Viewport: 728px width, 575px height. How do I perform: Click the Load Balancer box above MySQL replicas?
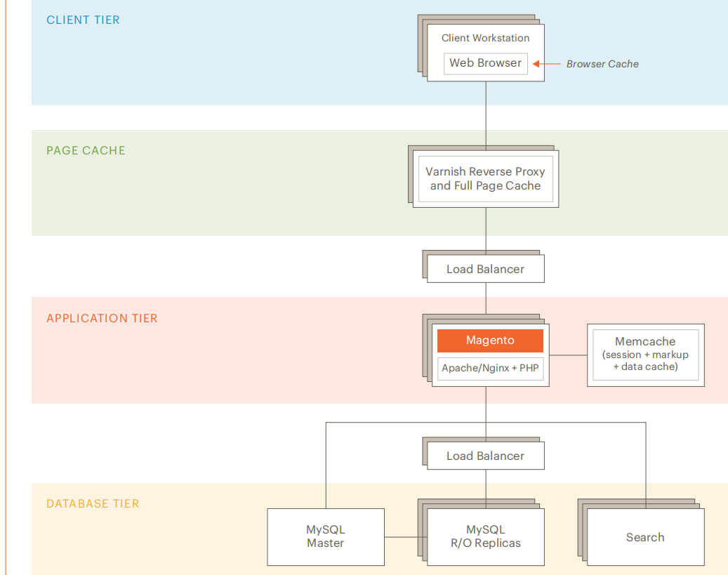[x=486, y=456]
